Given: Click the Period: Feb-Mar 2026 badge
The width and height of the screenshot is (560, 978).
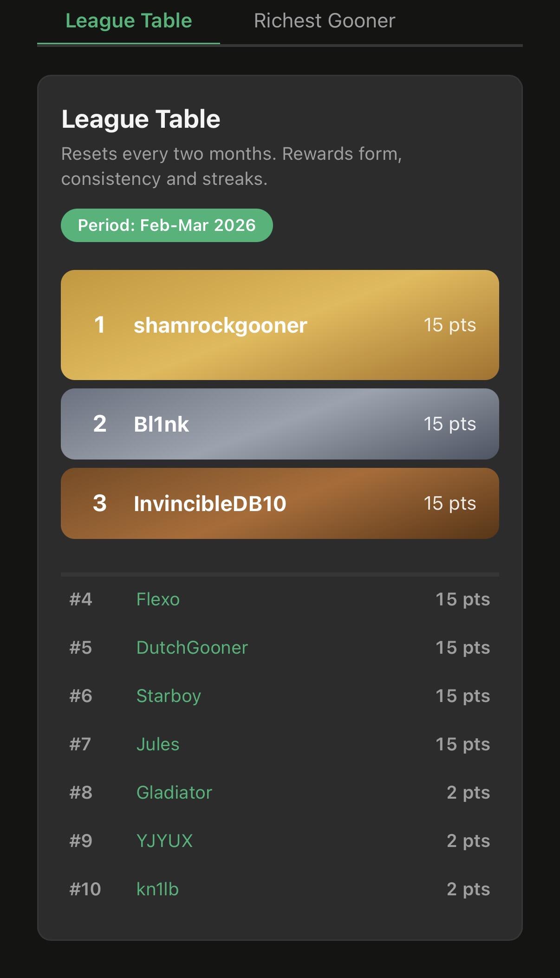Looking at the screenshot, I should click(167, 225).
